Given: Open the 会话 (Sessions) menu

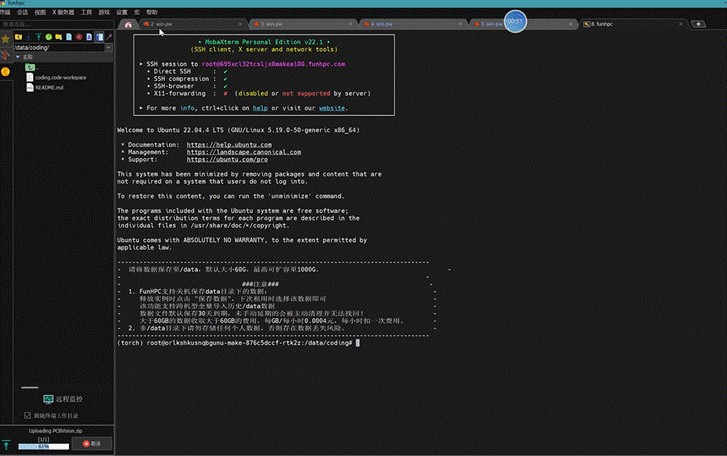Looking at the screenshot, I should [22, 12].
